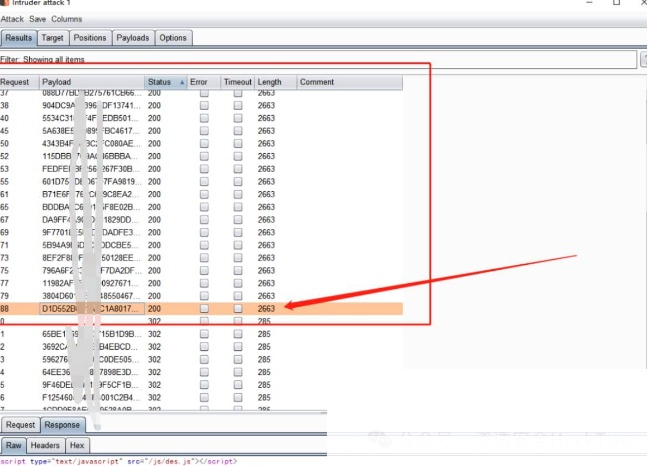Click length 285 in payload F125460 row

(x=264, y=398)
